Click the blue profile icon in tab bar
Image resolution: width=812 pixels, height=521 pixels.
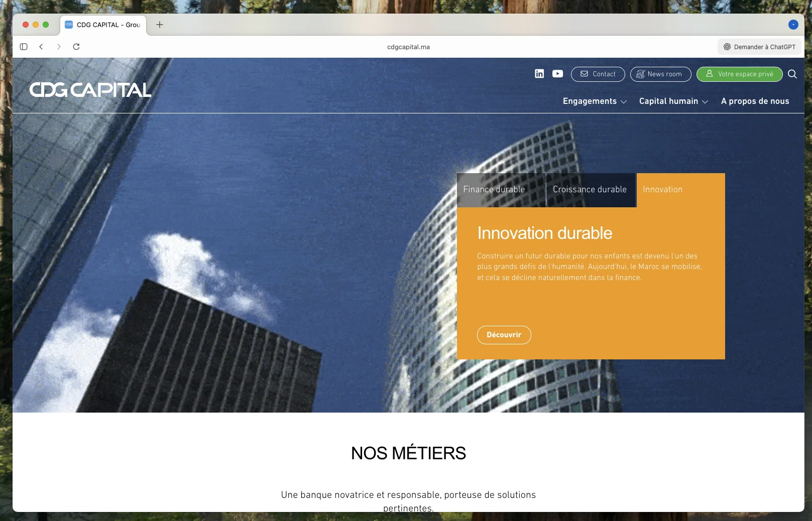click(x=793, y=25)
